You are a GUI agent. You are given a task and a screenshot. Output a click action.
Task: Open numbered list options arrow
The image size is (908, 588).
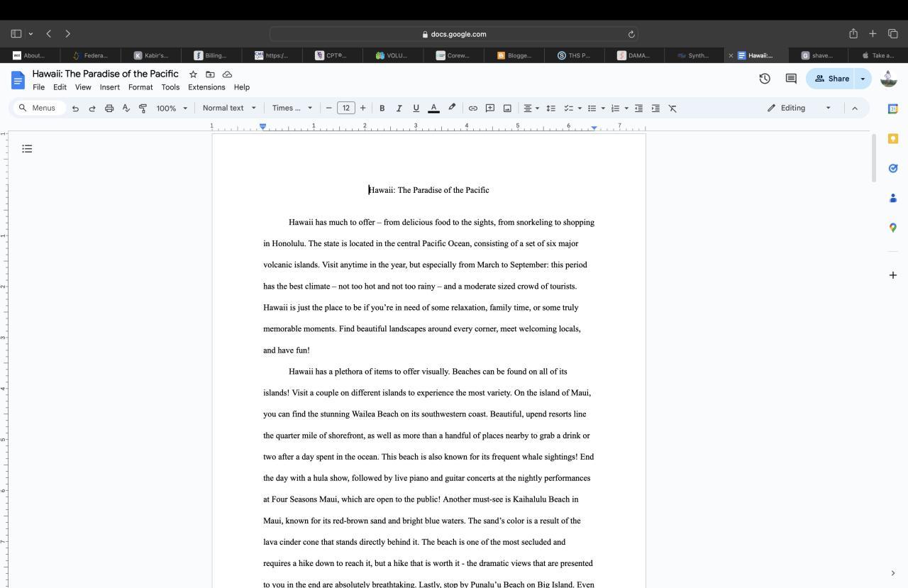point(626,108)
